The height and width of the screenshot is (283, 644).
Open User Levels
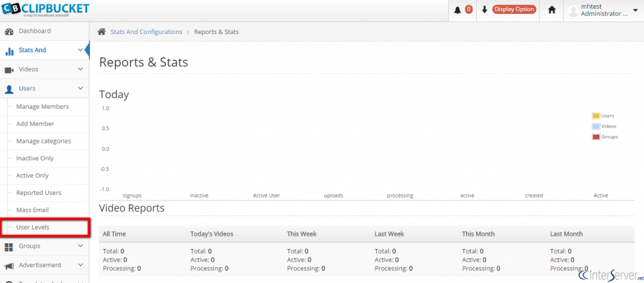coord(33,227)
